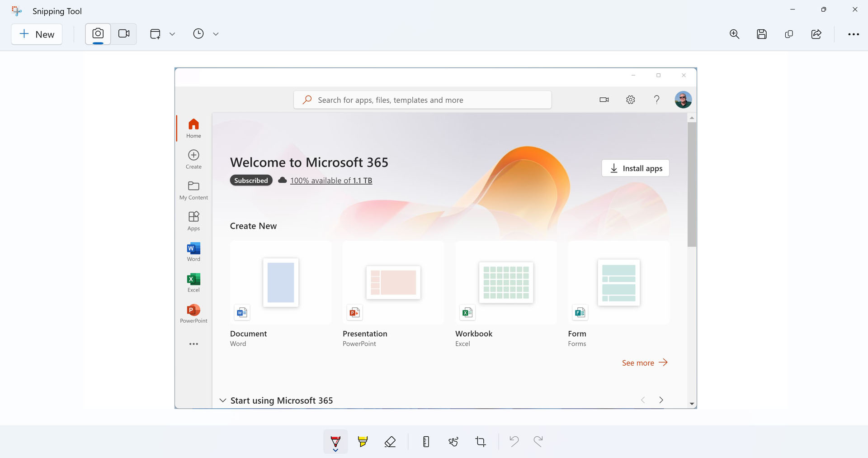
Task: Enable touch writing tool
Action: click(453, 441)
